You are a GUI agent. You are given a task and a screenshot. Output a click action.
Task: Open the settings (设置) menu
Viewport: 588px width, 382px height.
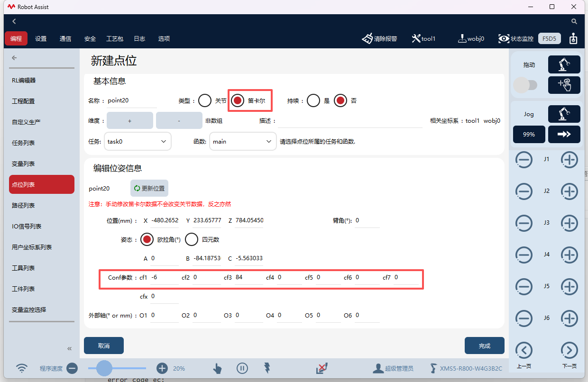(41, 38)
